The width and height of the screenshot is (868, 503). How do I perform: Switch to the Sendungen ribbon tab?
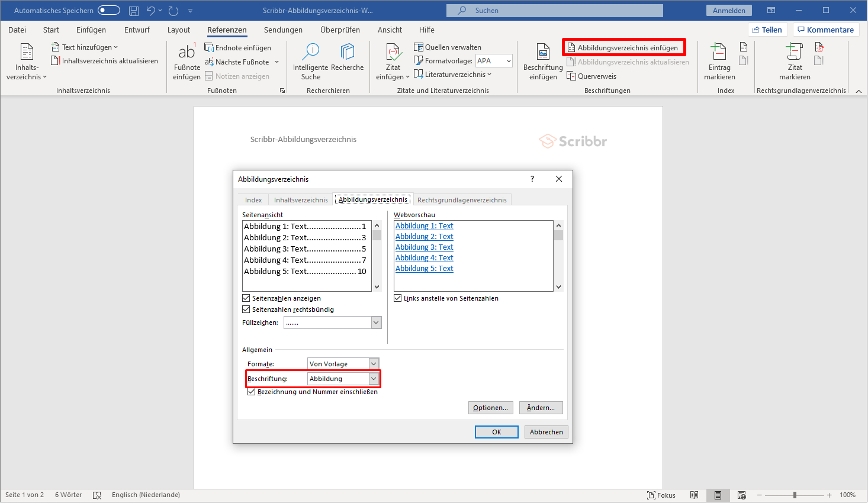coord(283,30)
